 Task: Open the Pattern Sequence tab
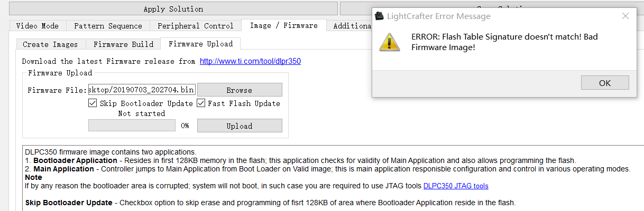click(108, 25)
